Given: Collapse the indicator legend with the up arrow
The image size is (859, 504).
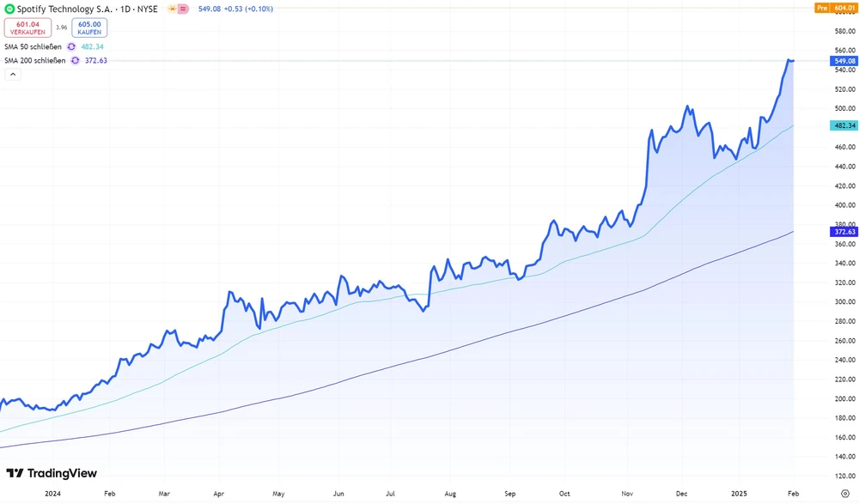Looking at the screenshot, I should (x=13, y=74).
